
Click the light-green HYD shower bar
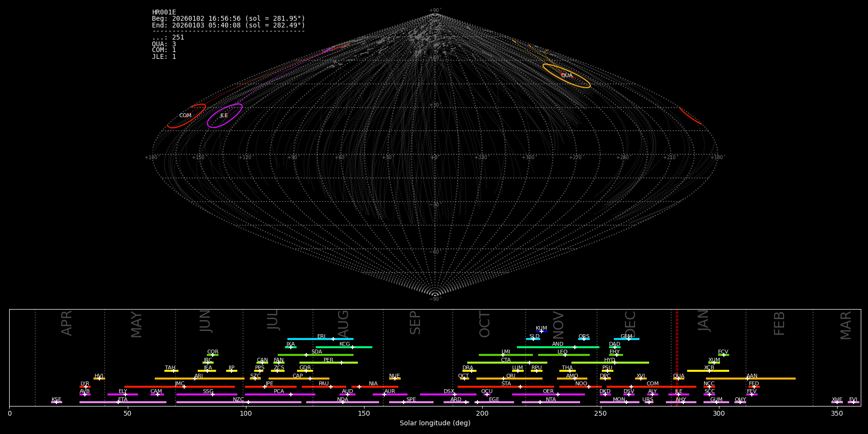click(610, 363)
